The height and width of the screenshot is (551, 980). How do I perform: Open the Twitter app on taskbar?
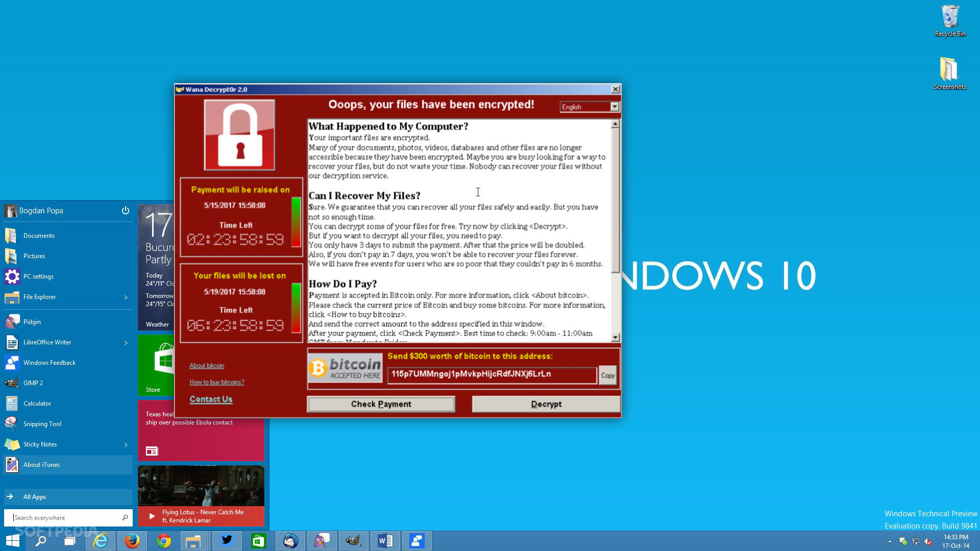point(227,541)
